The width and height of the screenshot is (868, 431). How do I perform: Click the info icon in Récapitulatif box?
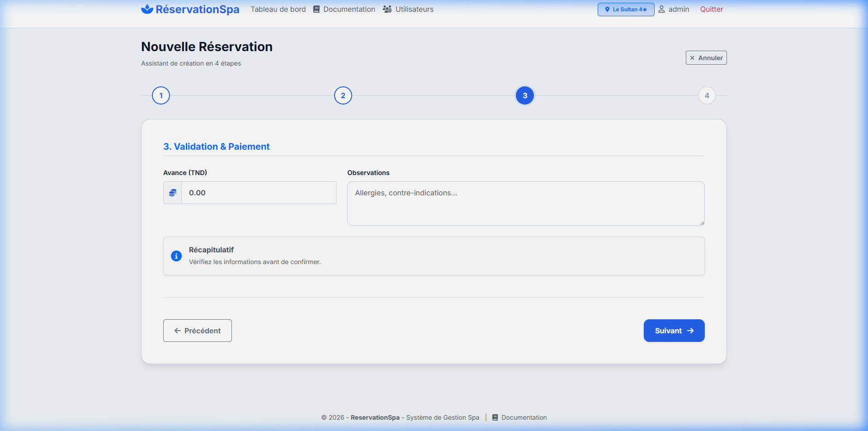[176, 256]
